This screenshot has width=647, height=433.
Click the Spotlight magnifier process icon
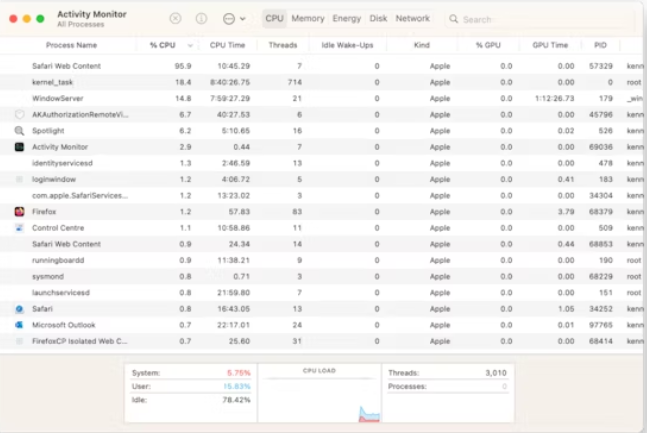point(19,130)
